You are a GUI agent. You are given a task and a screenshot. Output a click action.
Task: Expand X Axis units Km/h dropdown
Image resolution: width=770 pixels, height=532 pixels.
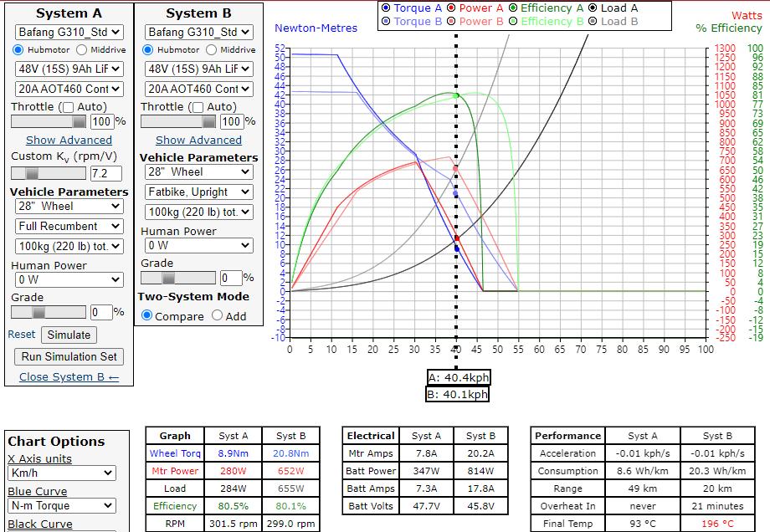pyautogui.click(x=61, y=473)
